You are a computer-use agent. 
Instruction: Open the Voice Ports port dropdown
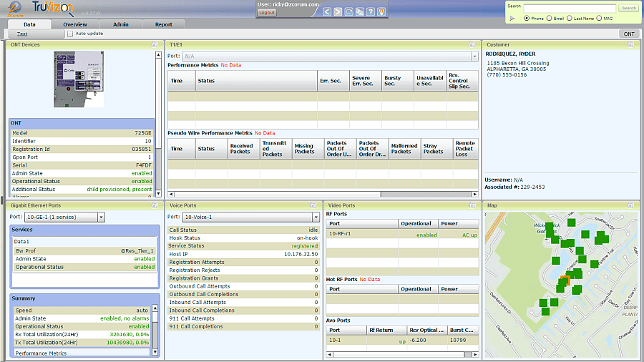point(315,217)
